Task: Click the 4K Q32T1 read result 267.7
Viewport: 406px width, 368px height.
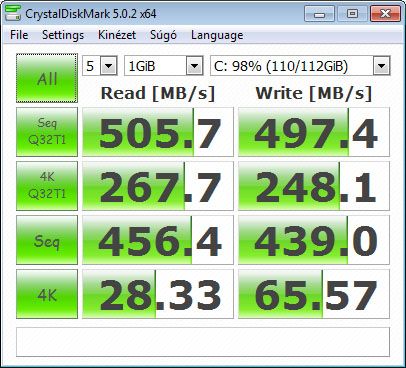Action: (158, 186)
